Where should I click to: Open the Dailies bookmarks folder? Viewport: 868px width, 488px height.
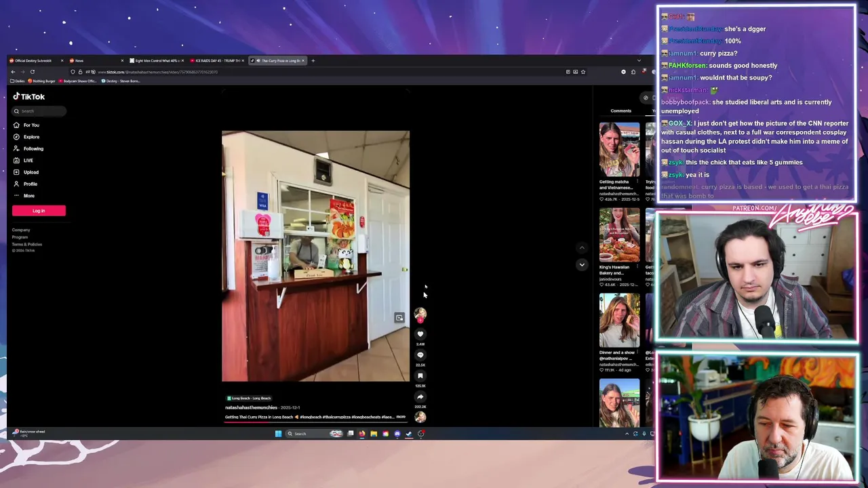[x=18, y=81]
